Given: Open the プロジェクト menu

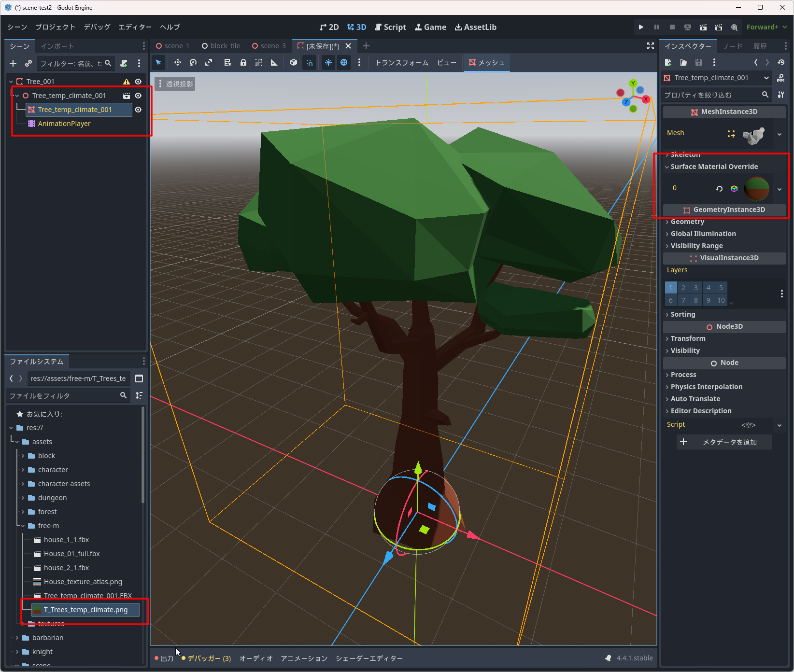Looking at the screenshot, I should coord(55,27).
